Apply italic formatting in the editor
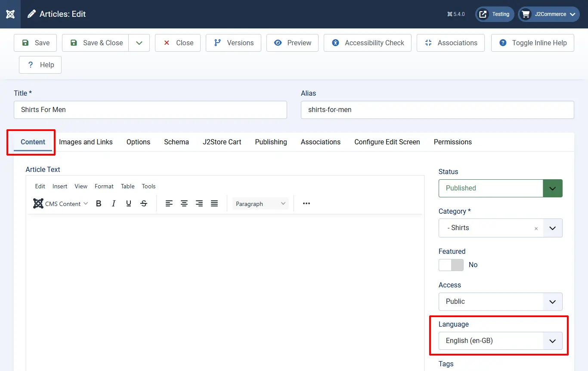Image resolution: width=588 pixels, height=371 pixels. (114, 204)
